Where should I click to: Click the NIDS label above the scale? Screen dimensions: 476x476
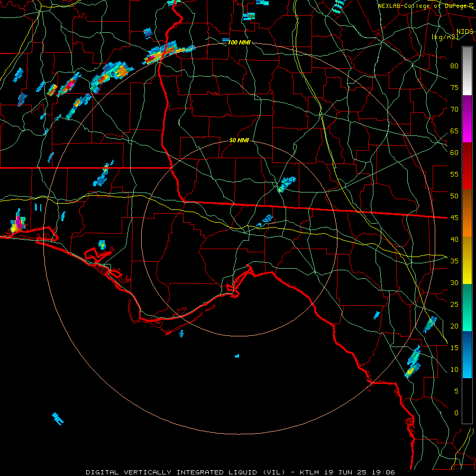click(465, 32)
